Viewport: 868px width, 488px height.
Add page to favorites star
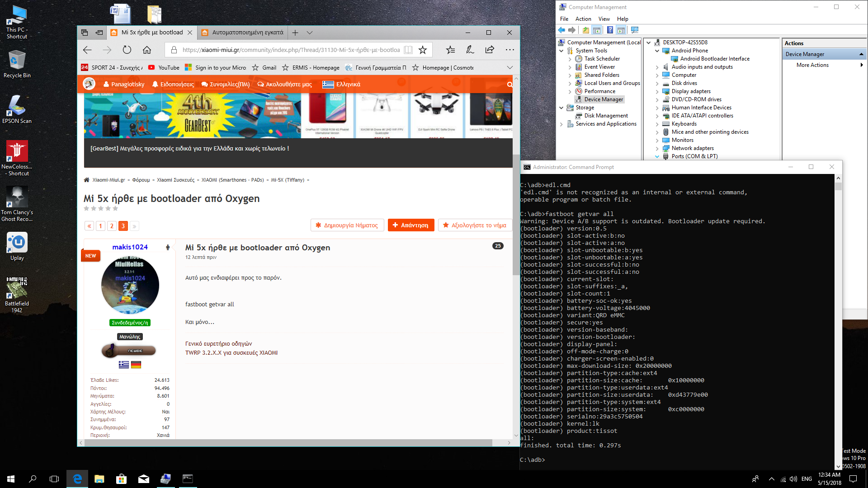tap(423, 50)
